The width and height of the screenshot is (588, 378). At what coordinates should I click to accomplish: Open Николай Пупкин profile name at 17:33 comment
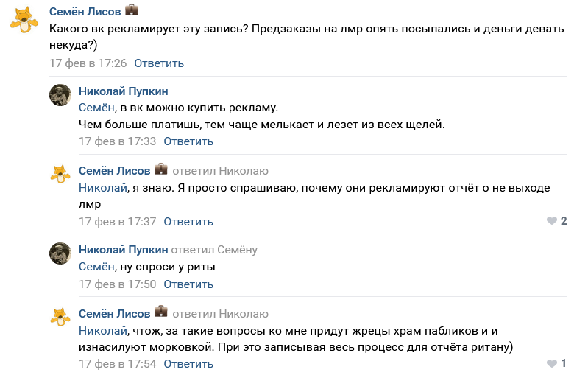pyautogui.click(x=123, y=91)
